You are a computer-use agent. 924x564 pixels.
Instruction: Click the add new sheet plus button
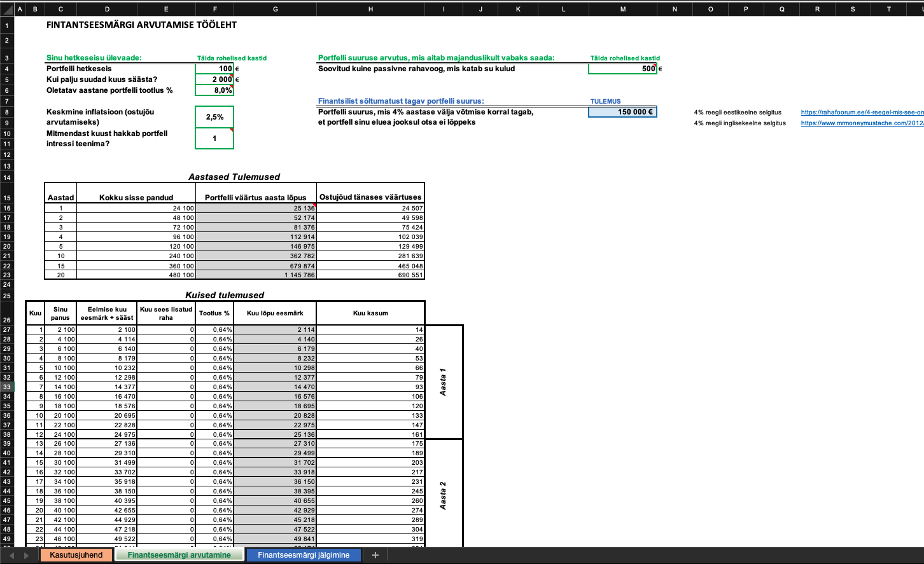coord(375,555)
